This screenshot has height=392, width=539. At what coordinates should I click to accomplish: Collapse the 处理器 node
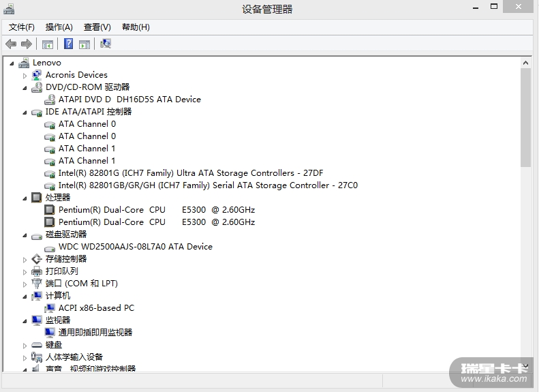pos(25,198)
